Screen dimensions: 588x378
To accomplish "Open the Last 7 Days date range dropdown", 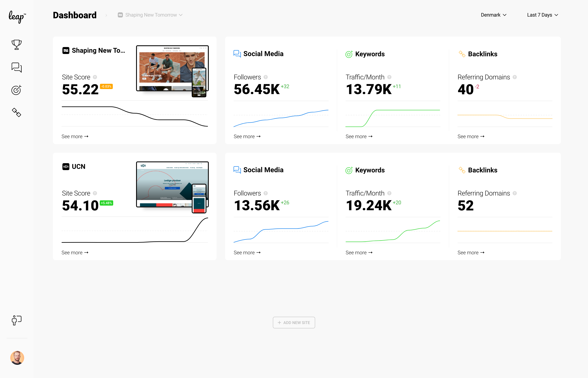I will click(x=543, y=15).
